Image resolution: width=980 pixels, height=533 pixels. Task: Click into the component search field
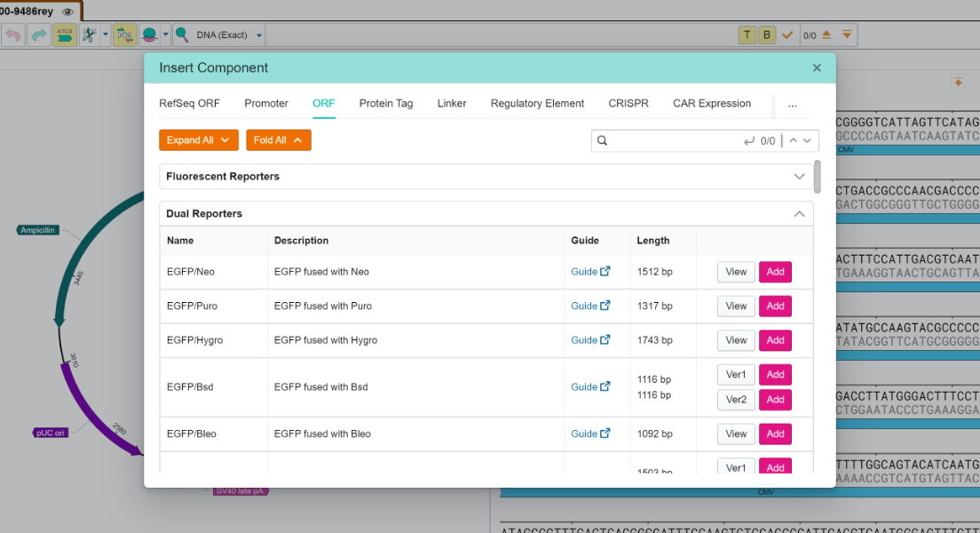[x=675, y=140]
